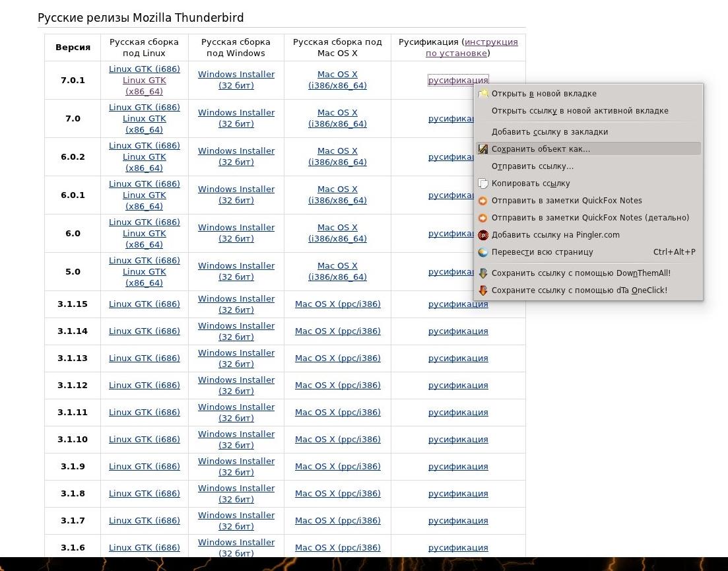
Task: Open Mac OS X (ppc/i386) for 3.1.15
Action: [x=337, y=304]
